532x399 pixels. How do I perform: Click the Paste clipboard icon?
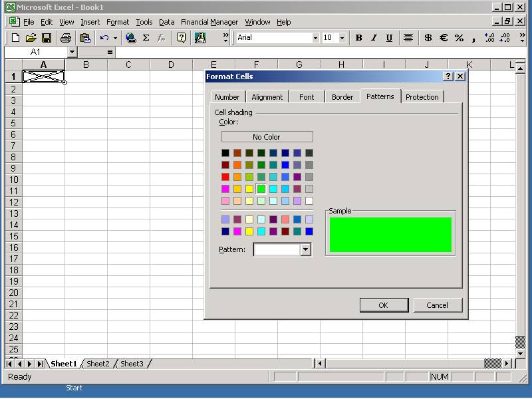[84, 38]
